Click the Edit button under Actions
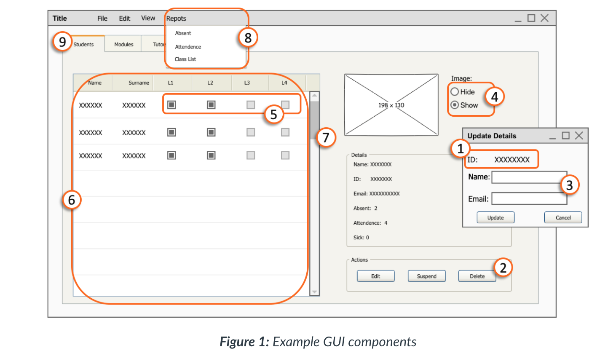The image size is (616, 364). 376,276
